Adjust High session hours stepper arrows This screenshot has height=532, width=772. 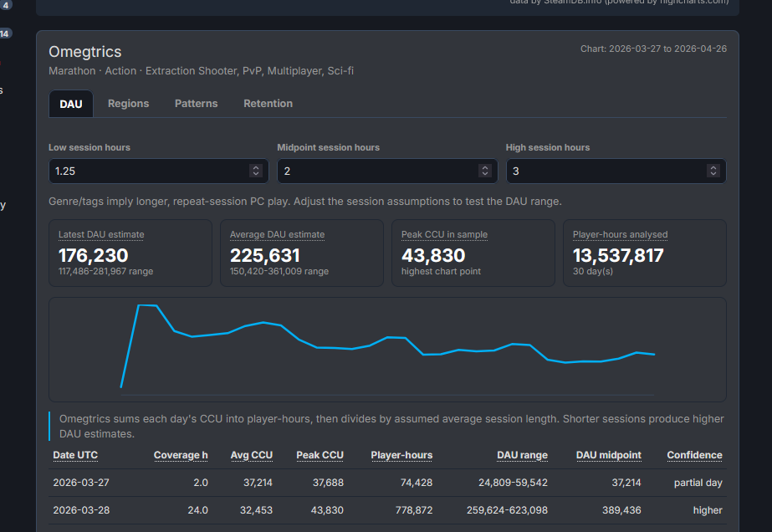click(713, 171)
